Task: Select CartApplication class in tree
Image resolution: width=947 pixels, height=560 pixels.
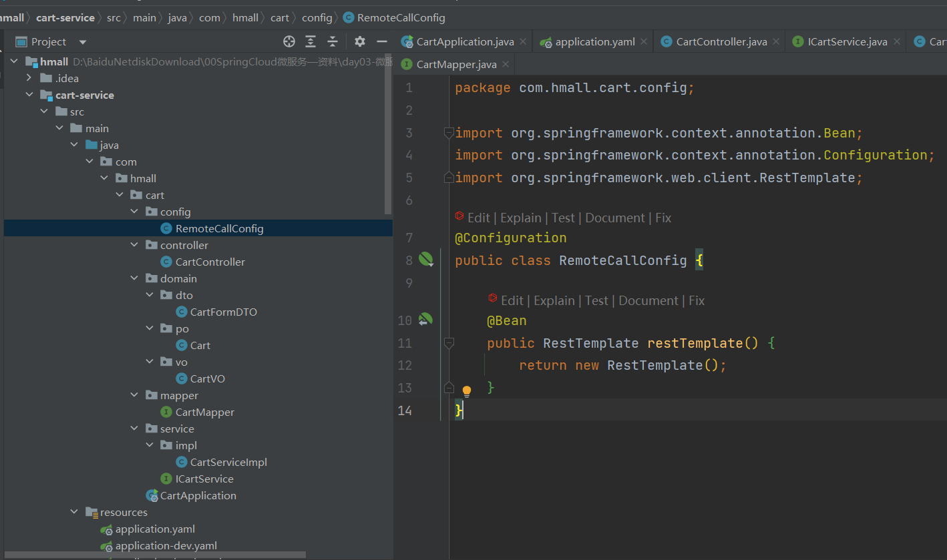Action: [198, 495]
